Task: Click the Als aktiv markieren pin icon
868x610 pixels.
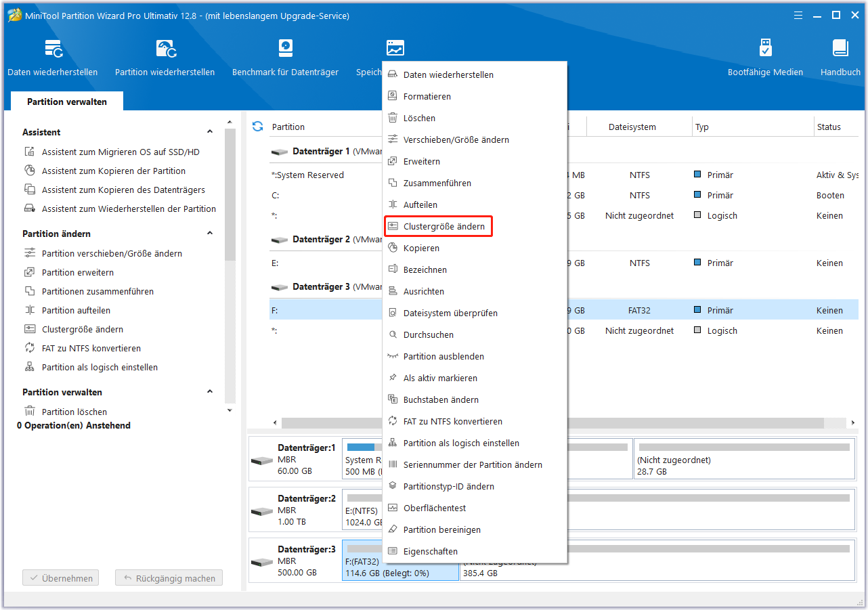Action: point(392,378)
